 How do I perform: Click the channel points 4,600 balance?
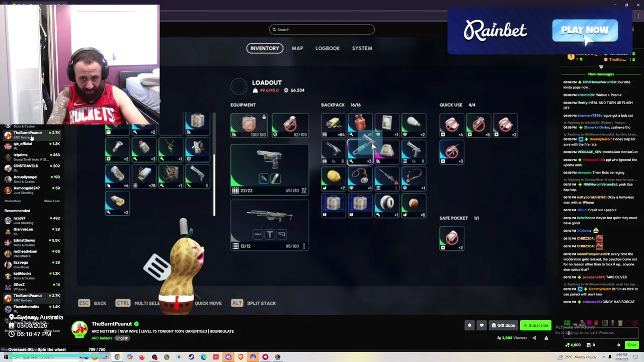573,345
